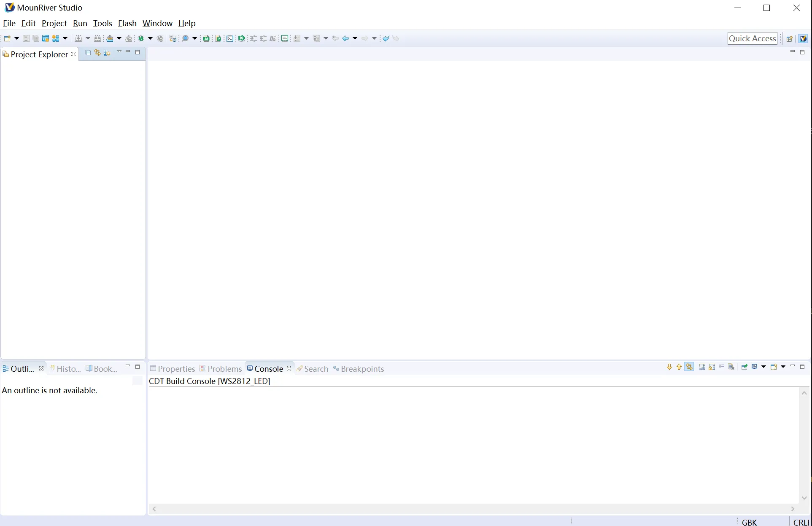The image size is (812, 526).
Task: Click the Collapse All icon in Project Explorer
Action: tap(88, 53)
